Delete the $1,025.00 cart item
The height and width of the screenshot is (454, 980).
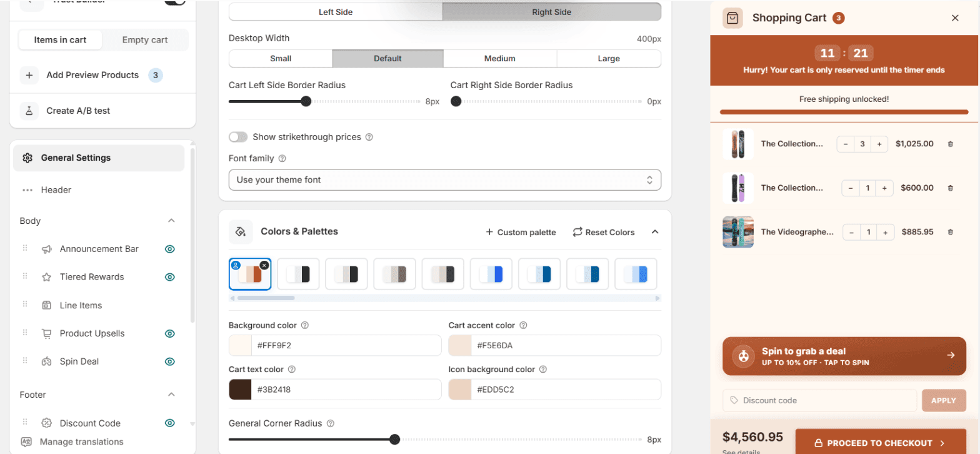click(x=951, y=144)
